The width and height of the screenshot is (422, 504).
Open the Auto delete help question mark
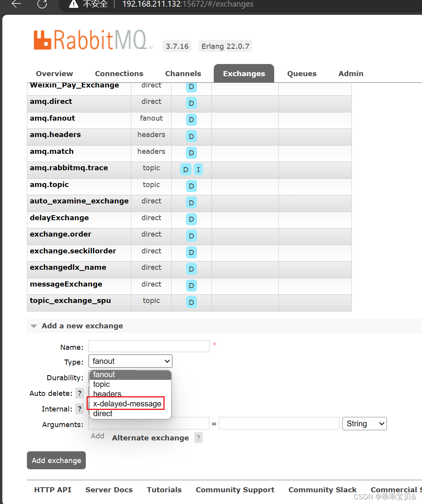[x=80, y=394]
